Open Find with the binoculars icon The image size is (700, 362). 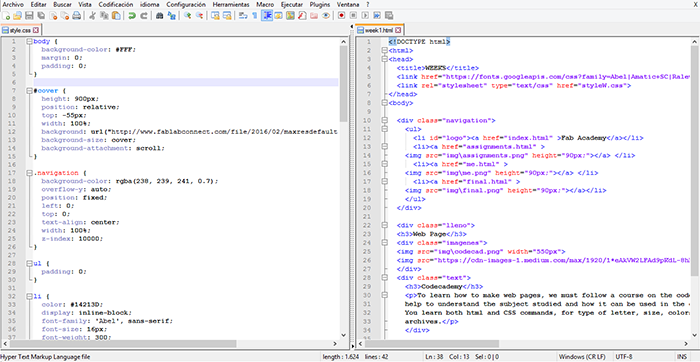pyautogui.click(x=159, y=16)
